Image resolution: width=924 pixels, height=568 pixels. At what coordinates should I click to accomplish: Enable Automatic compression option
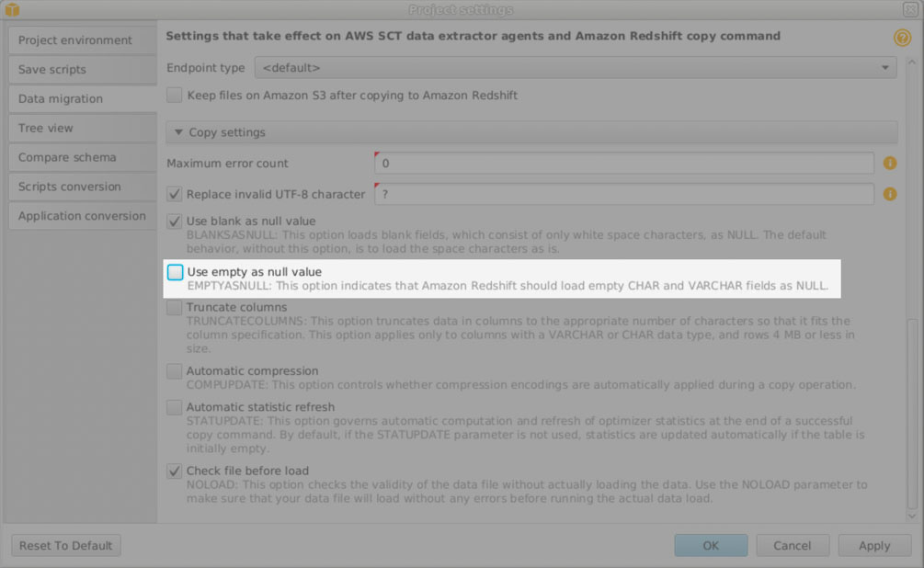tap(175, 370)
